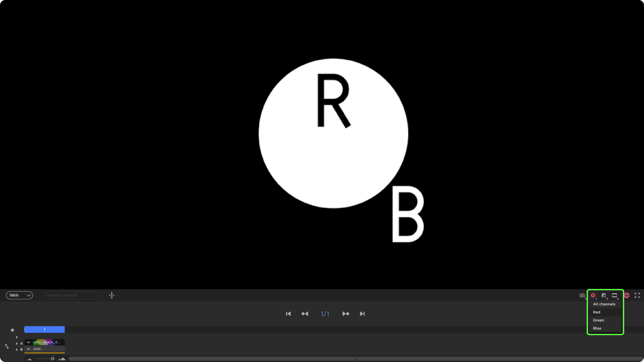Jump to the last frame
Screen dimensions: 644x362
coord(362,314)
